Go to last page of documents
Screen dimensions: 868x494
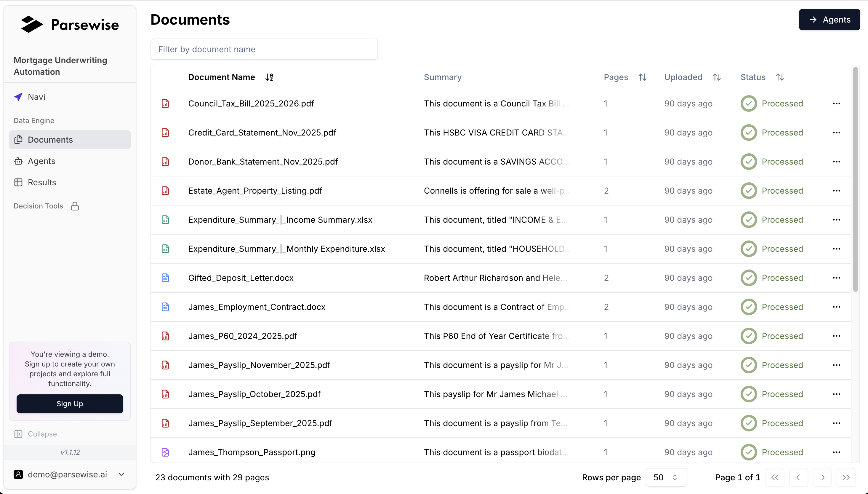(846, 477)
